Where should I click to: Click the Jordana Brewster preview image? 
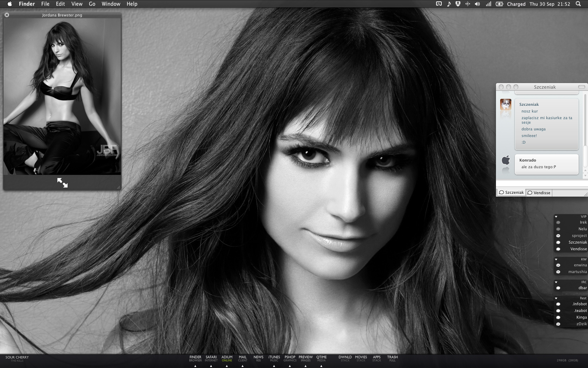(x=62, y=96)
